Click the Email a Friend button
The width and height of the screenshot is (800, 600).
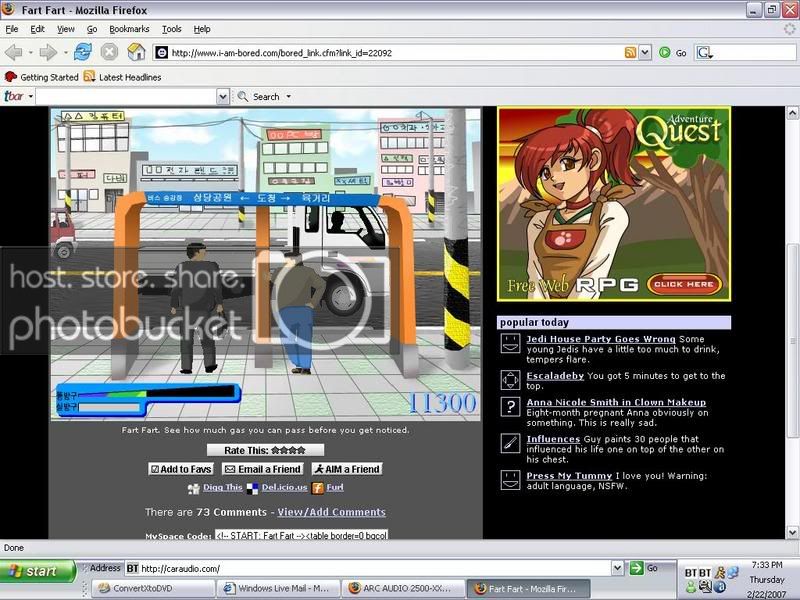263,469
